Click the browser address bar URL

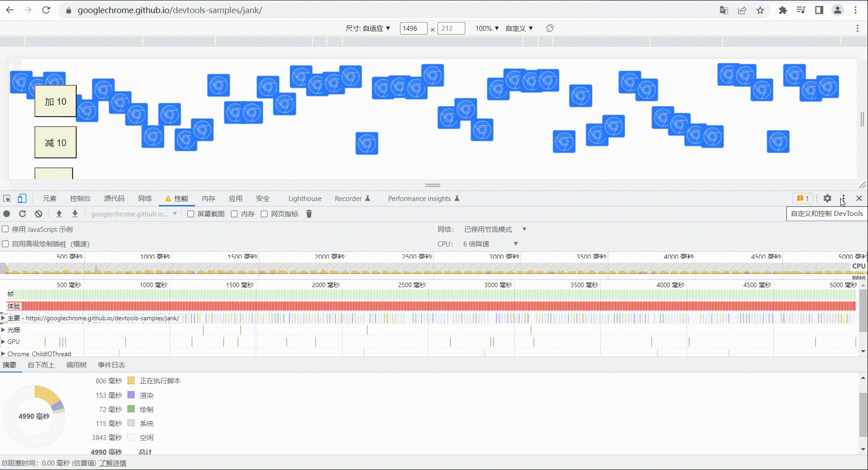[170, 10]
